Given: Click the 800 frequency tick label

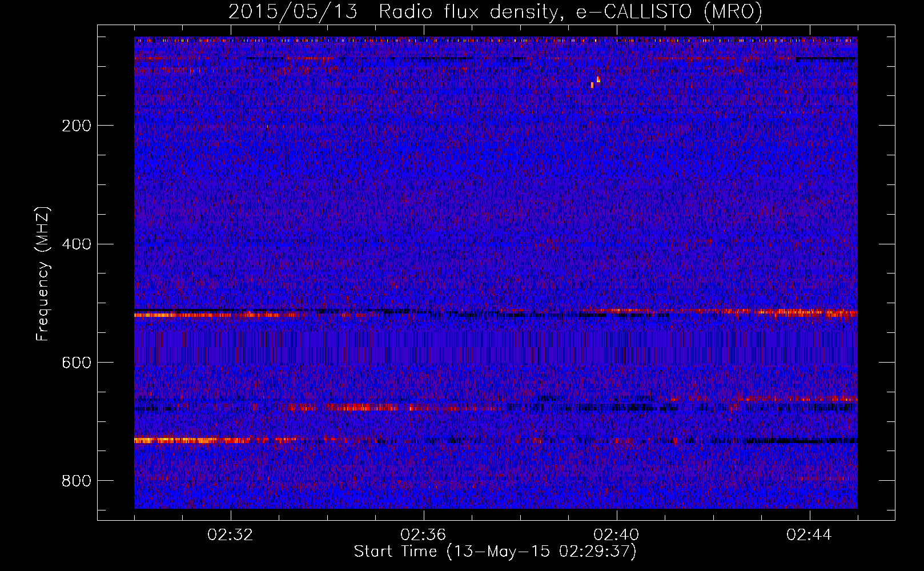Looking at the screenshot, I should click(77, 481).
